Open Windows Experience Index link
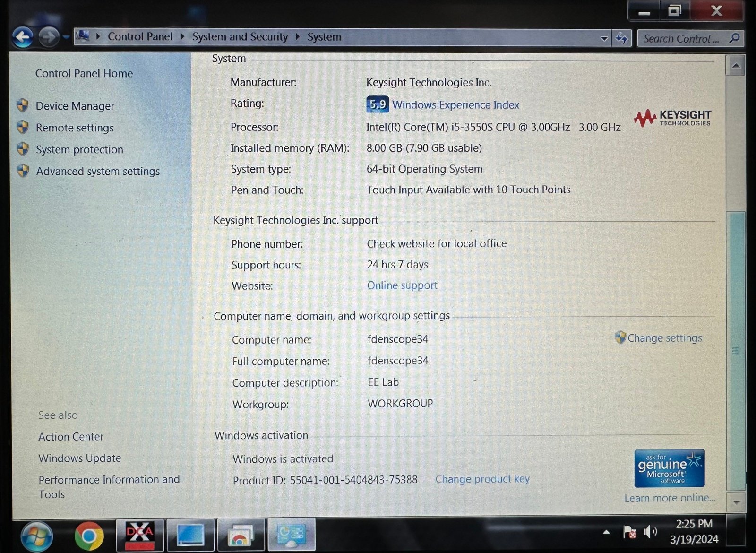Screen dimensions: 756x553 [x=455, y=105]
